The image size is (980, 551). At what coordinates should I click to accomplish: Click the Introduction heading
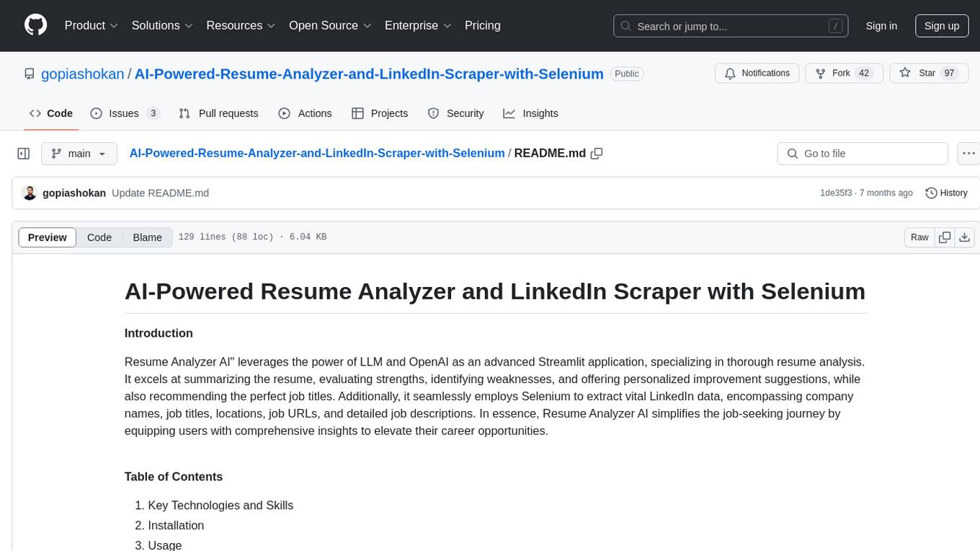click(159, 333)
